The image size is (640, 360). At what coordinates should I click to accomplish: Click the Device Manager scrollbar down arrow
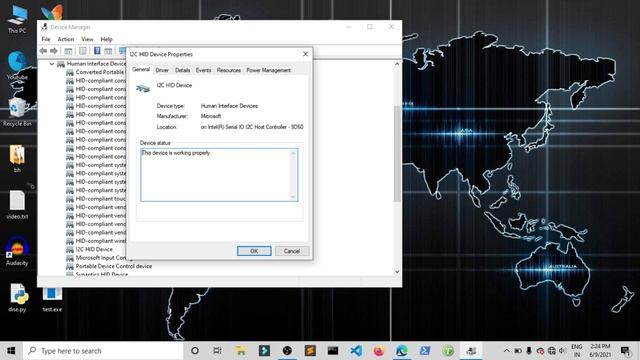click(x=397, y=272)
